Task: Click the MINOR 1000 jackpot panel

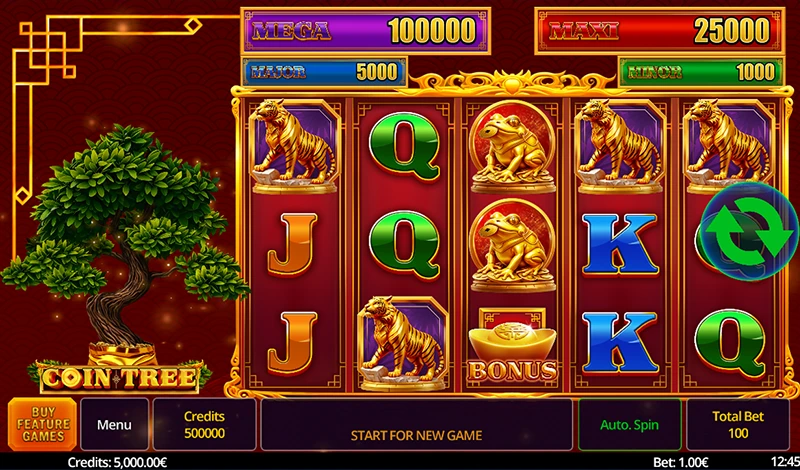Action: coord(701,72)
